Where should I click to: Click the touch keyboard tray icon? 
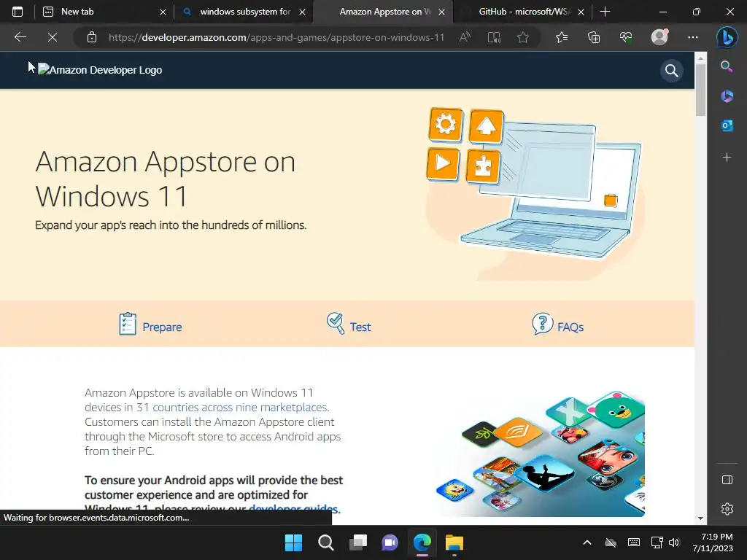pos(634,542)
